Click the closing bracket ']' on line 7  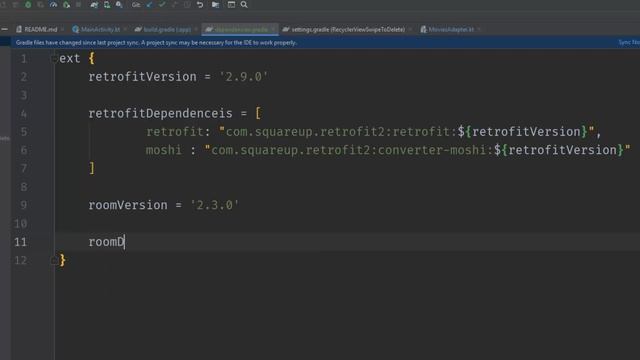point(92,168)
